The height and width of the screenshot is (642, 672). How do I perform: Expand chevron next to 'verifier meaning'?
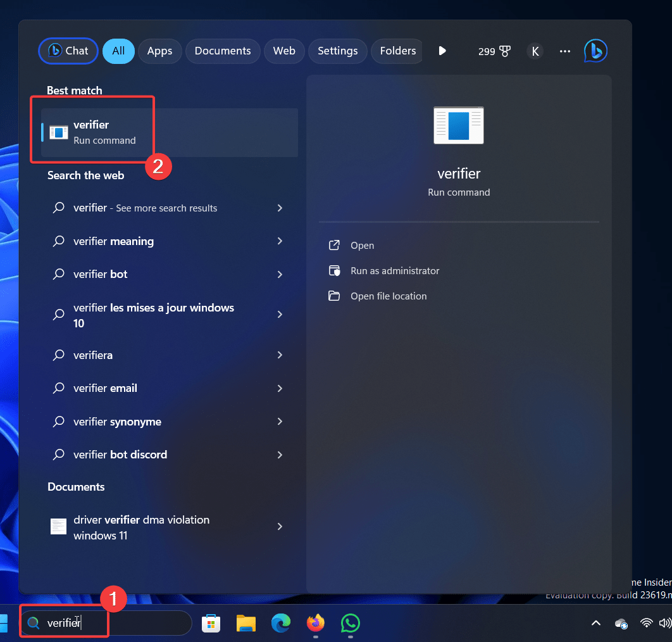[280, 241]
